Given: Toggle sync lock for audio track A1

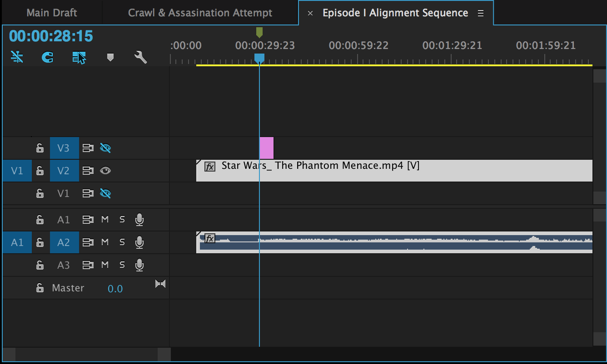Looking at the screenshot, I should coord(88,220).
